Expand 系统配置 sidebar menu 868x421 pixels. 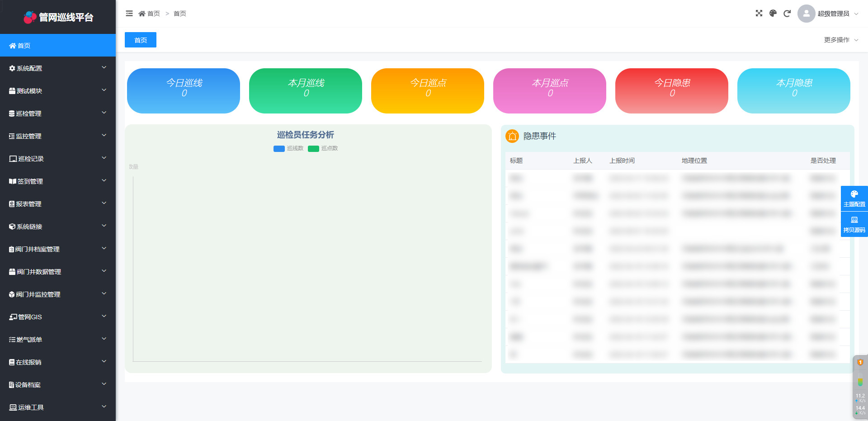(x=58, y=68)
